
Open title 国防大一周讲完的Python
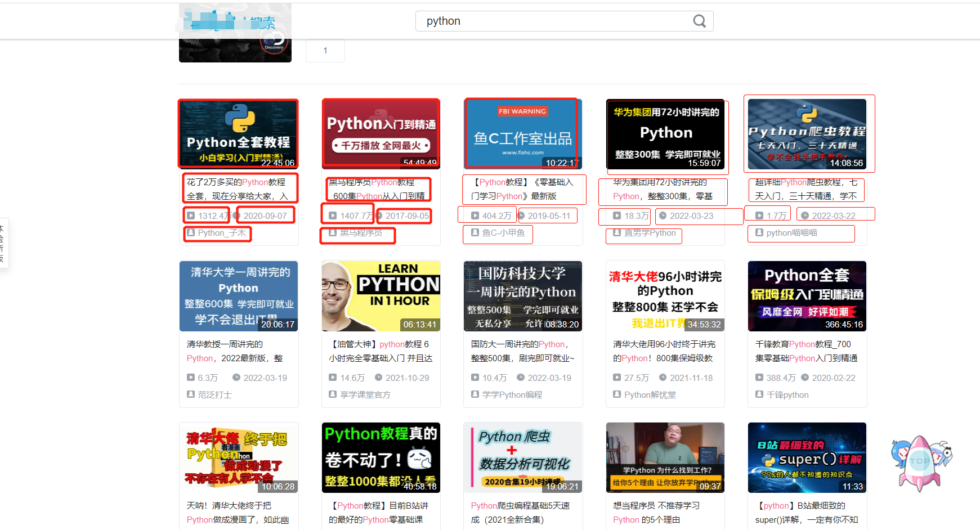coord(522,351)
